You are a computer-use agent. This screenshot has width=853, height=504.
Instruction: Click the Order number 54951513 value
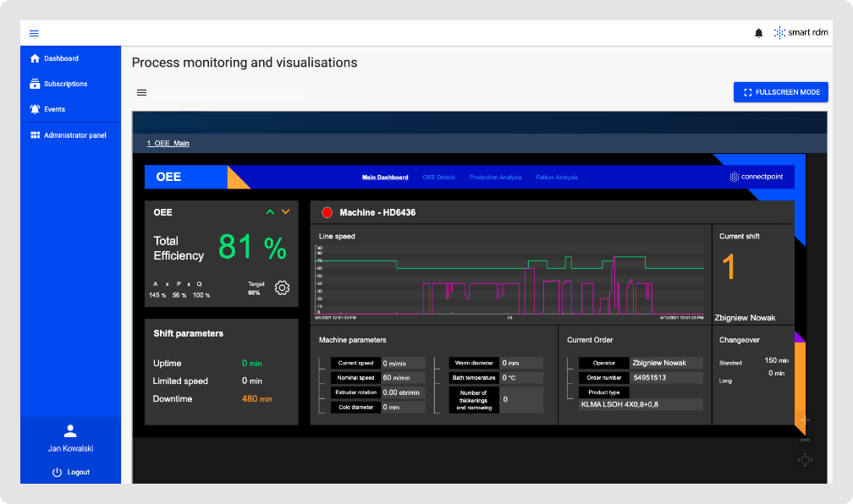pyautogui.click(x=667, y=377)
